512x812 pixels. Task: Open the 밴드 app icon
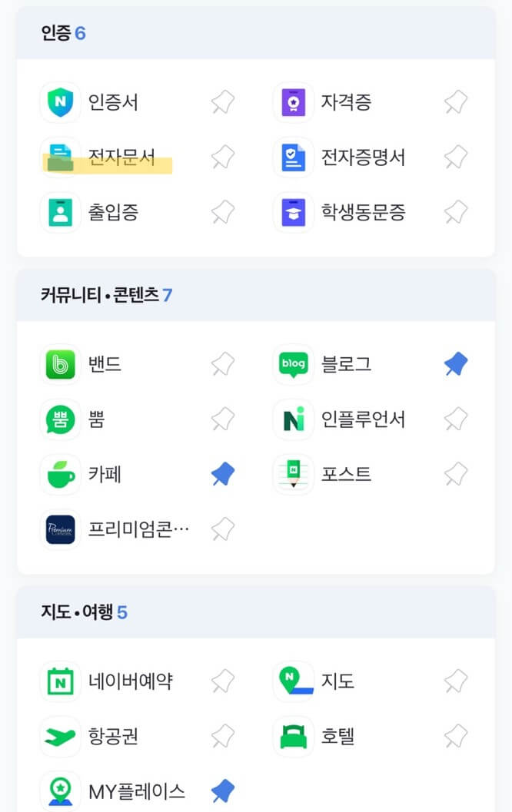tap(60, 364)
